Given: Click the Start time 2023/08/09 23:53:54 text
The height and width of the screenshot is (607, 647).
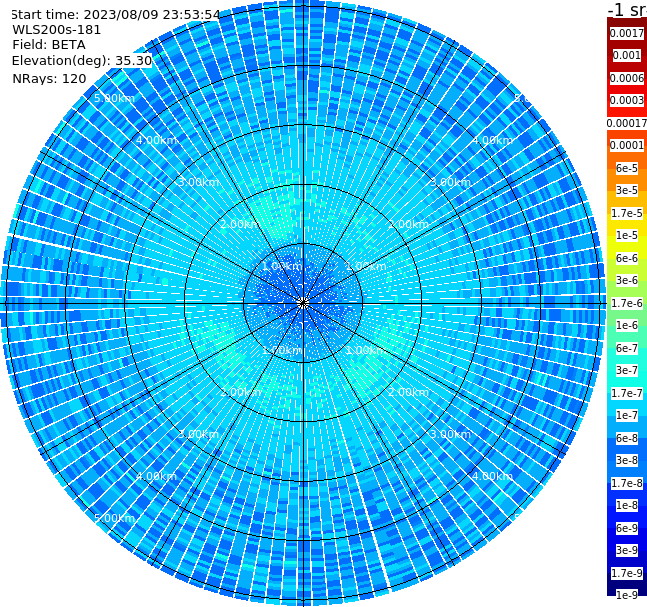Looking at the screenshot, I should coord(115,14).
